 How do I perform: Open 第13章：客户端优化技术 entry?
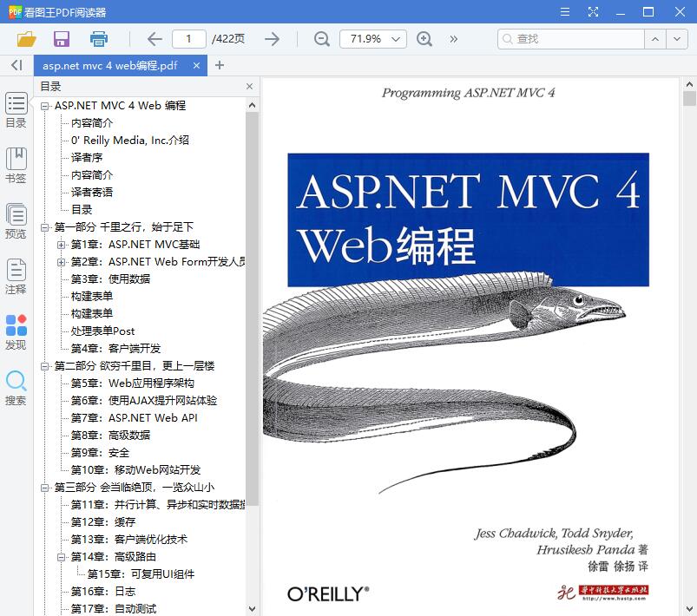pyautogui.click(x=129, y=540)
